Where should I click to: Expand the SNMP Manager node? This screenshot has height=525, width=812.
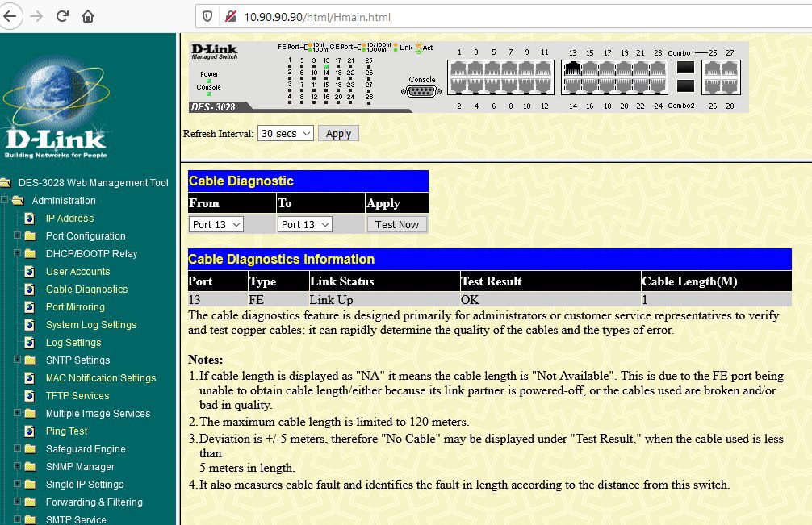[x=17, y=465]
